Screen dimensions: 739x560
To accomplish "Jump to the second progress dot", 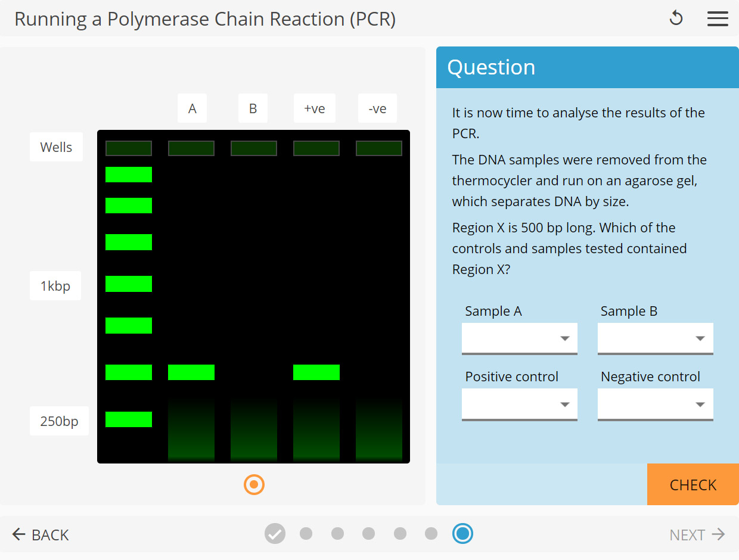I will coord(306,534).
